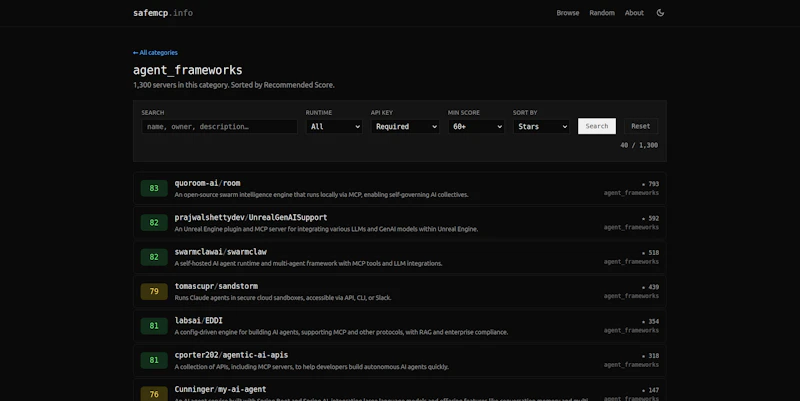This screenshot has height=401, width=800.
Task: Click score badge 82 for swarmclaw
Action: point(154,257)
